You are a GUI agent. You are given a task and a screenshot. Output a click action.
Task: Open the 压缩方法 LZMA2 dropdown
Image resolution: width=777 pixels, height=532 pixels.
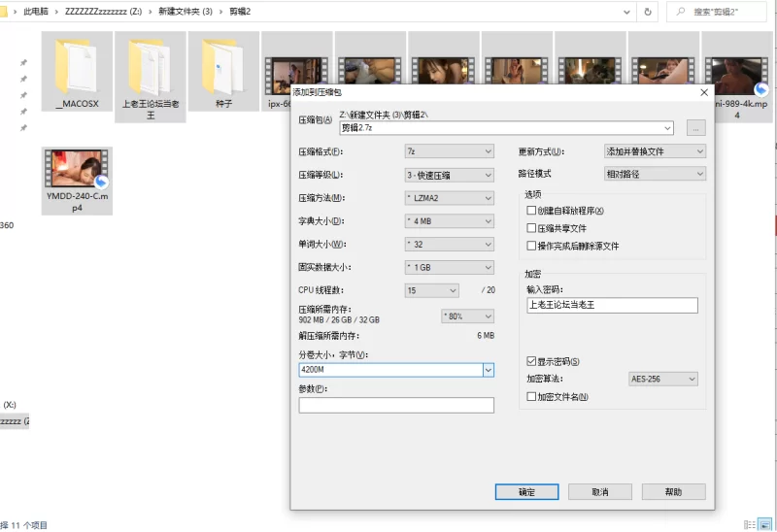[x=450, y=198]
